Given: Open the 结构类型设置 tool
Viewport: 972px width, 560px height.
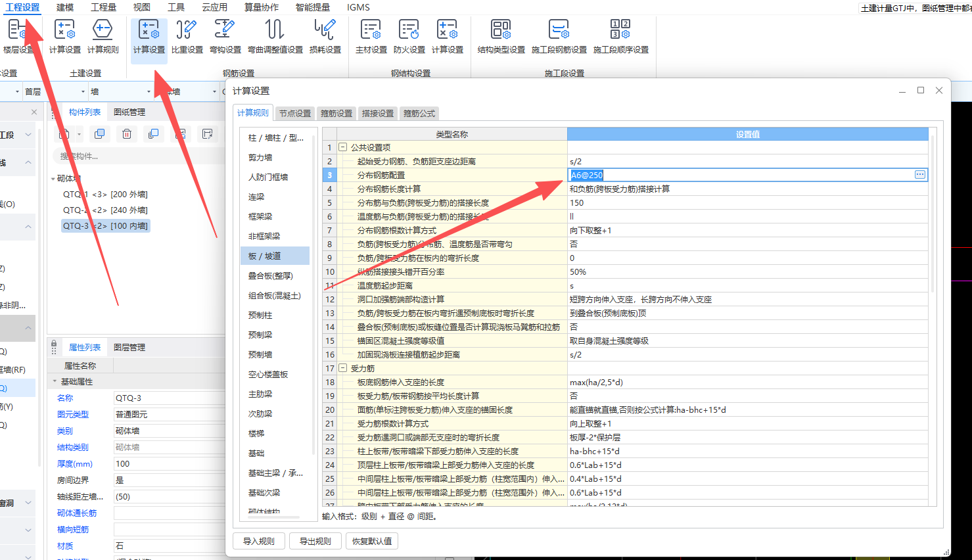Looking at the screenshot, I should click(501, 37).
